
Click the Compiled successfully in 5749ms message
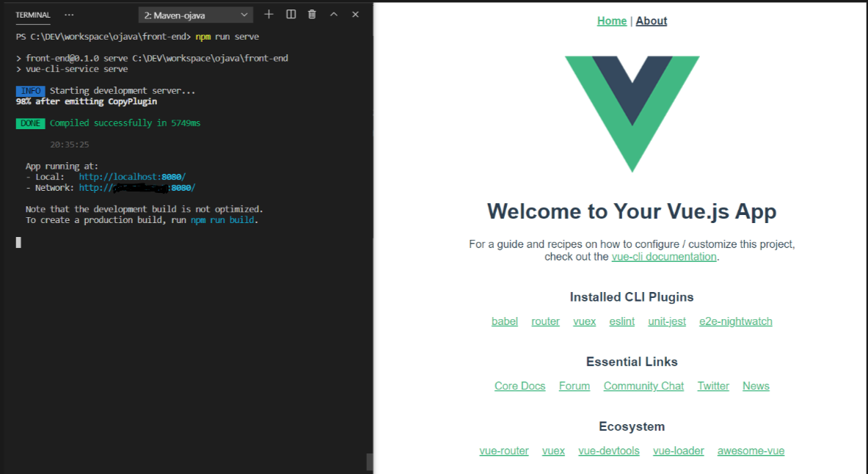125,123
